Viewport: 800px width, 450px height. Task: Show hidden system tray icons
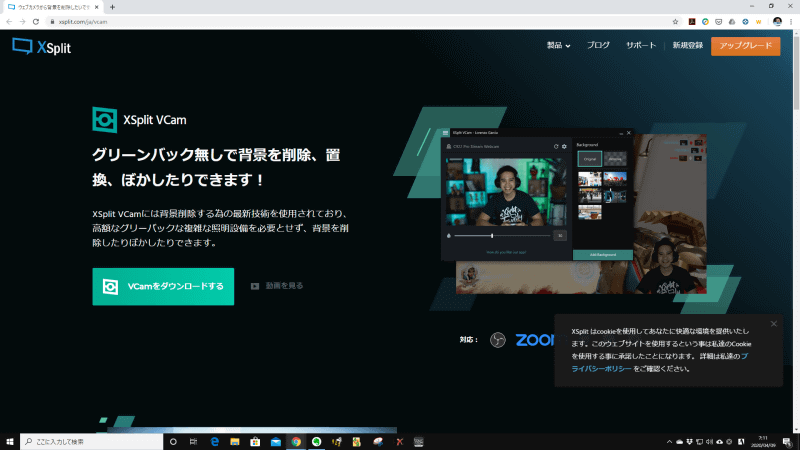click(669, 442)
